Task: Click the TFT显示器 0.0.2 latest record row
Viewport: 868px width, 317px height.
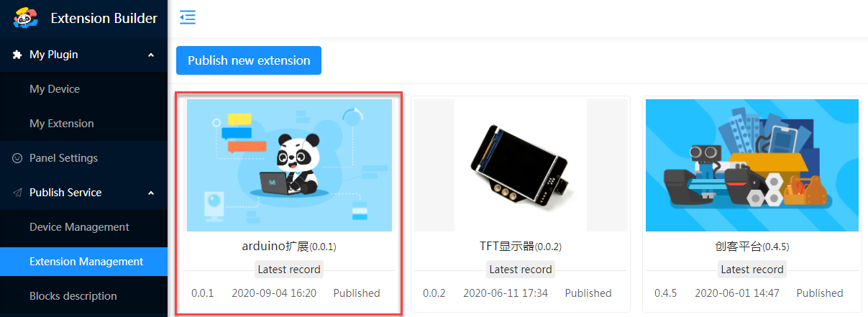Action: point(521,293)
